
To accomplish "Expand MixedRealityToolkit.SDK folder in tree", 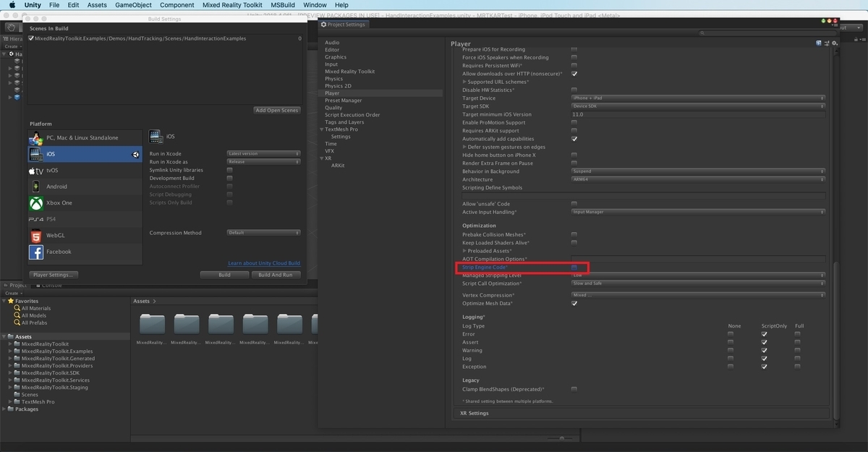I will (x=10, y=373).
